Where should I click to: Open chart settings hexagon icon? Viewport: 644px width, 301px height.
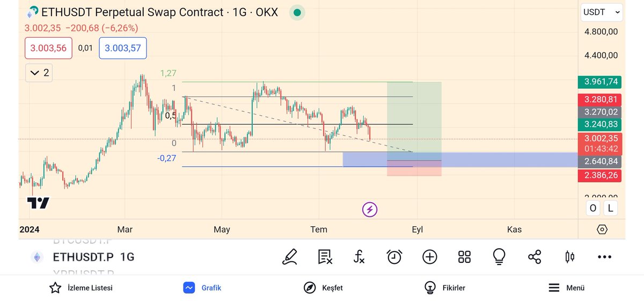point(602,230)
